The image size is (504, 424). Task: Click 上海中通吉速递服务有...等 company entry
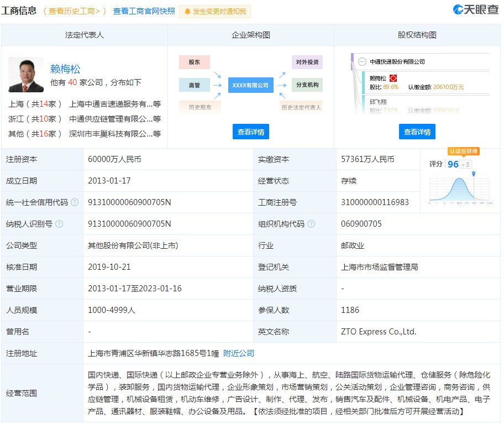tap(115, 104)
